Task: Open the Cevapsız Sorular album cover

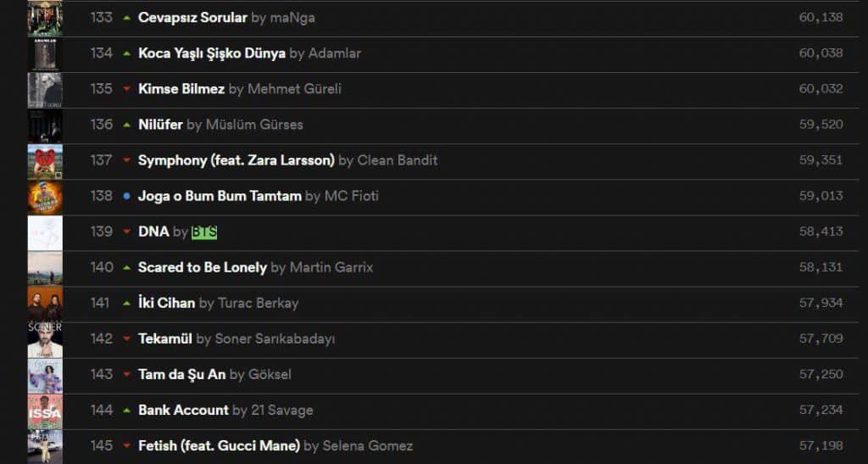Action: click(x=45, y=18)
